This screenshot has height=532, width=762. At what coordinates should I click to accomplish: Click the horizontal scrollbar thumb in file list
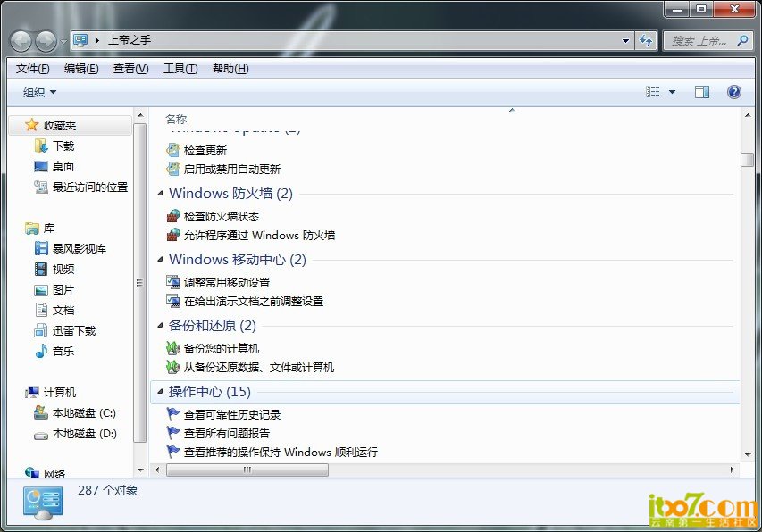(x=247, y=470)
